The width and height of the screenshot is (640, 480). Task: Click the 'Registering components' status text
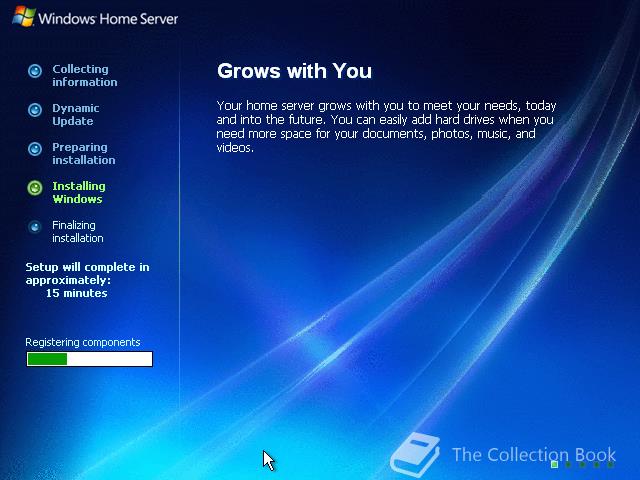coord(82,342)
